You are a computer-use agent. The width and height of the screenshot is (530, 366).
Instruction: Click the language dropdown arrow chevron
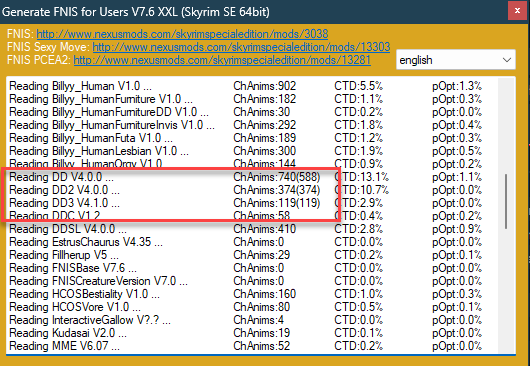tap(507, 60)
